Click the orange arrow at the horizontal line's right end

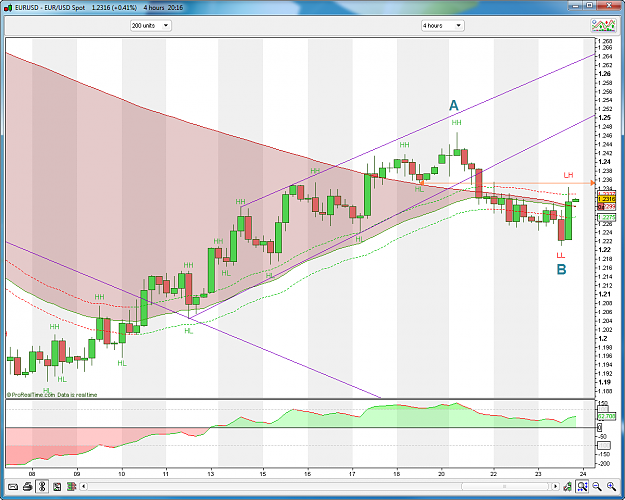pos(592,183)
